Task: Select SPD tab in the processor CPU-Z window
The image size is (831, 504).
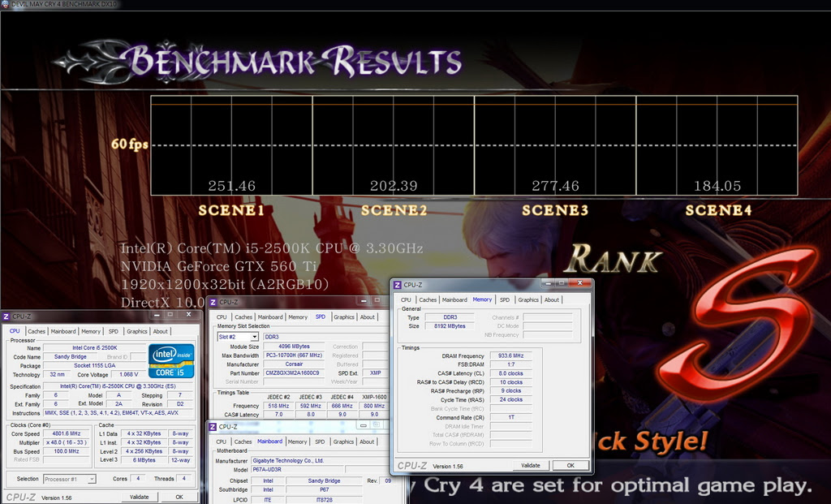Action: 114,331
